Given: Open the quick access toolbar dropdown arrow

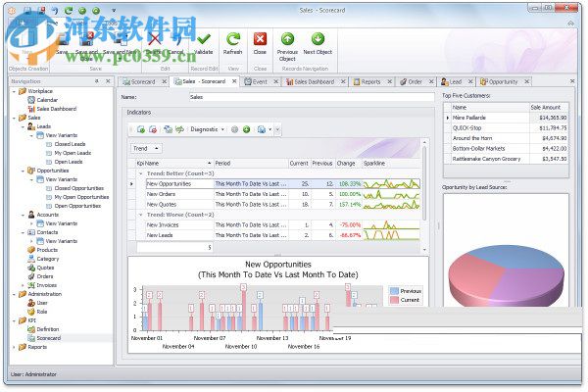Looking at the screenshot, I should pos(114,11).
